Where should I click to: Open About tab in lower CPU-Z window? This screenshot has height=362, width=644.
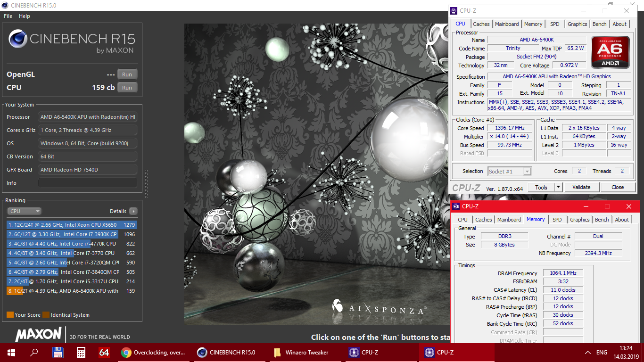click(x=622, y=220)
